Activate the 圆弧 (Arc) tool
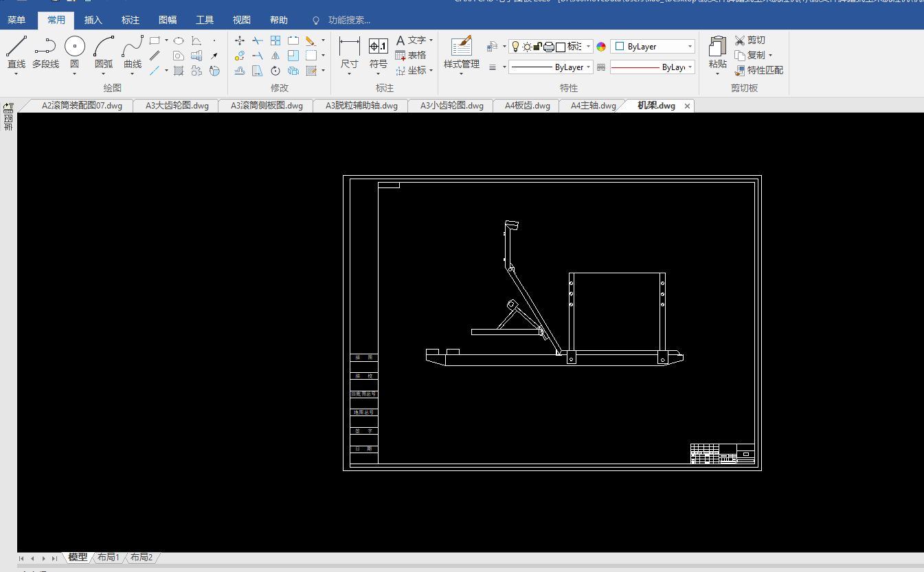 (x=104, y=47)
